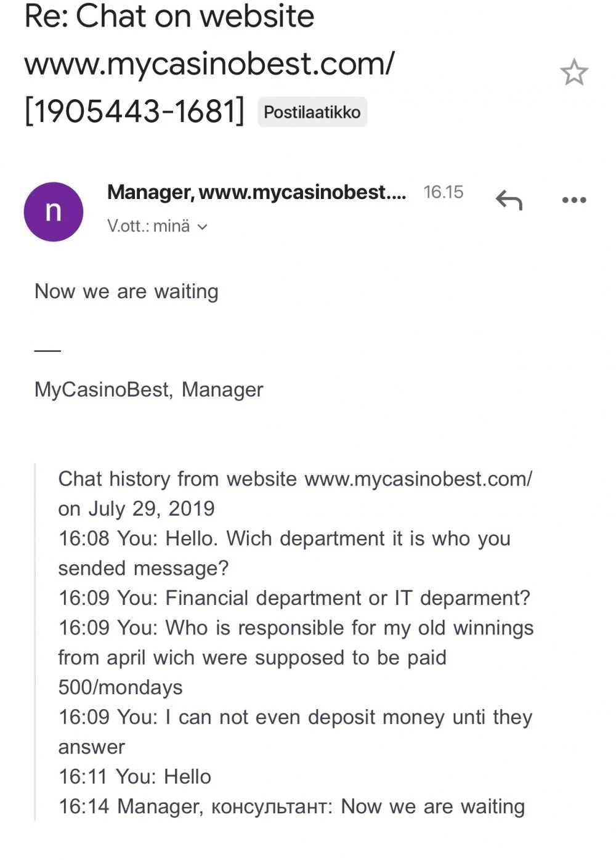Open the Postilaatikko label chip
616x860 pixels.
[312, 112]
